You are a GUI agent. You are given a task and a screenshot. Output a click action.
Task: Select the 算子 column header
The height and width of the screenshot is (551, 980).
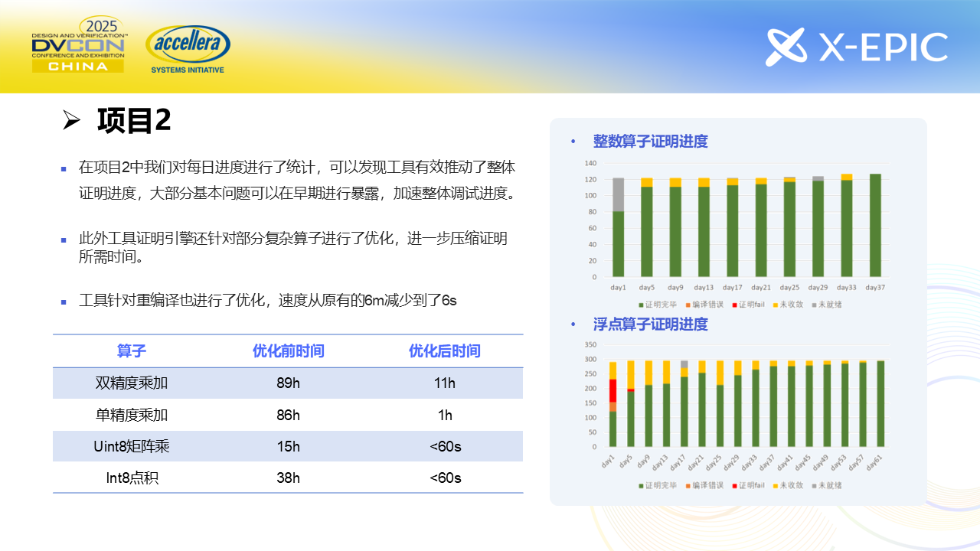tap(131, 351)
